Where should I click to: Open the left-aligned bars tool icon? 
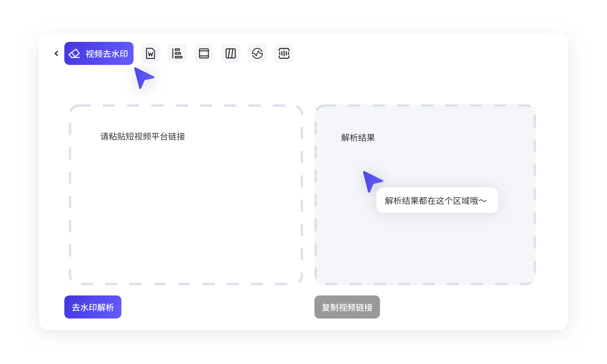pos(177,53)
